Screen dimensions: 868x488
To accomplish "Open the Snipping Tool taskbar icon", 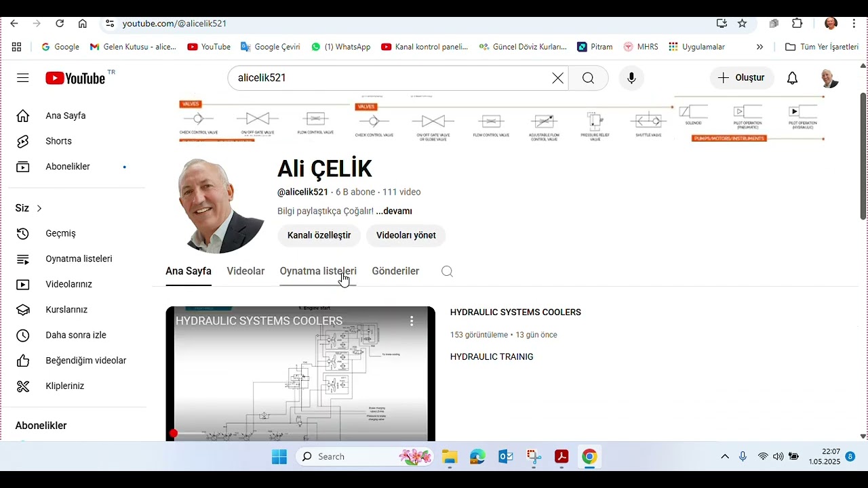I will [x=534, y=457].
